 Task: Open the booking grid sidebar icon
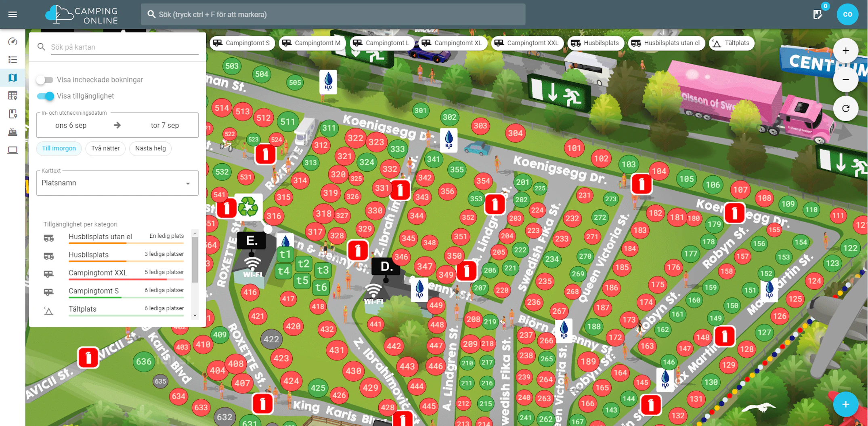(x=13, y=96)
